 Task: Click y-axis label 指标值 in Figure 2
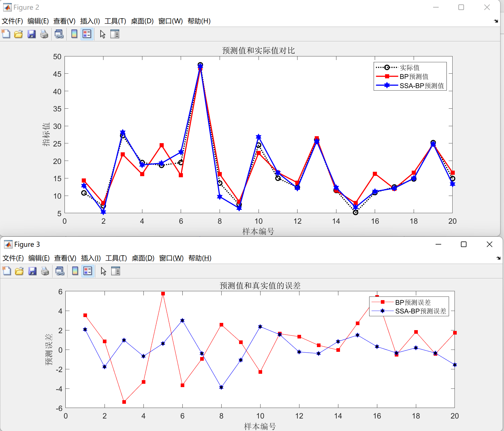tap(46, 134)
